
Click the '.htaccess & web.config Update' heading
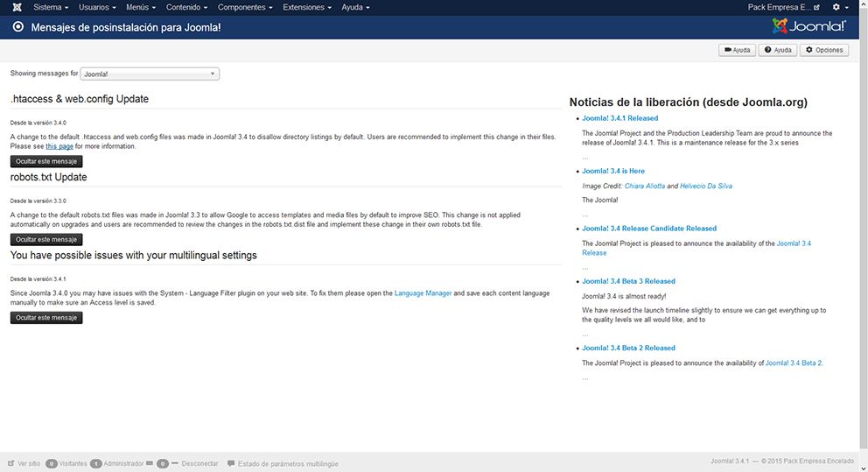(79, 99)
